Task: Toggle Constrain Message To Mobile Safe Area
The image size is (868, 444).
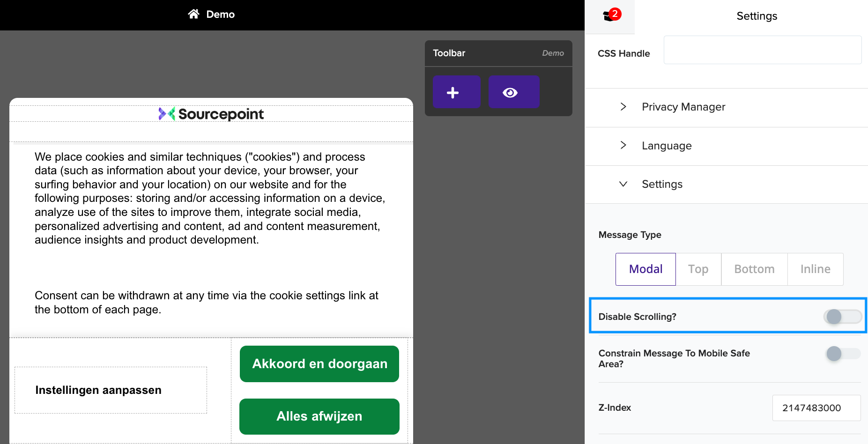Action: 842,354
